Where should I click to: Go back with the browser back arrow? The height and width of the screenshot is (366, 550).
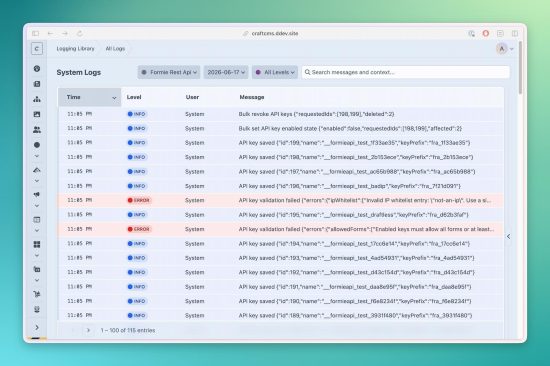50,33
